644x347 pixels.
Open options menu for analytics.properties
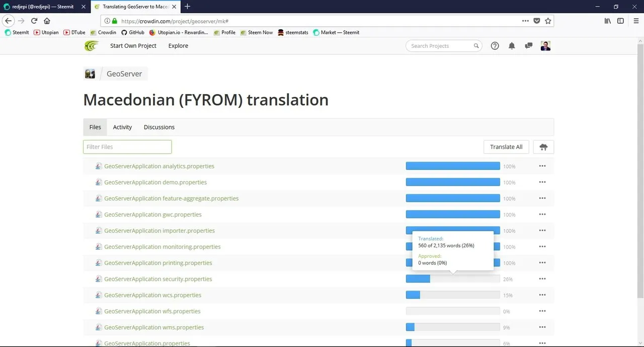542,166
